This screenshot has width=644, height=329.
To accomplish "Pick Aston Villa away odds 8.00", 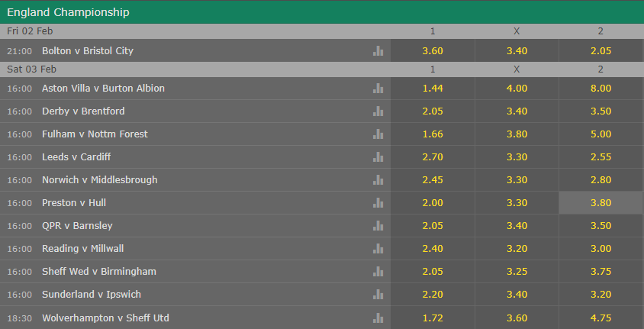I will [601, 89].
